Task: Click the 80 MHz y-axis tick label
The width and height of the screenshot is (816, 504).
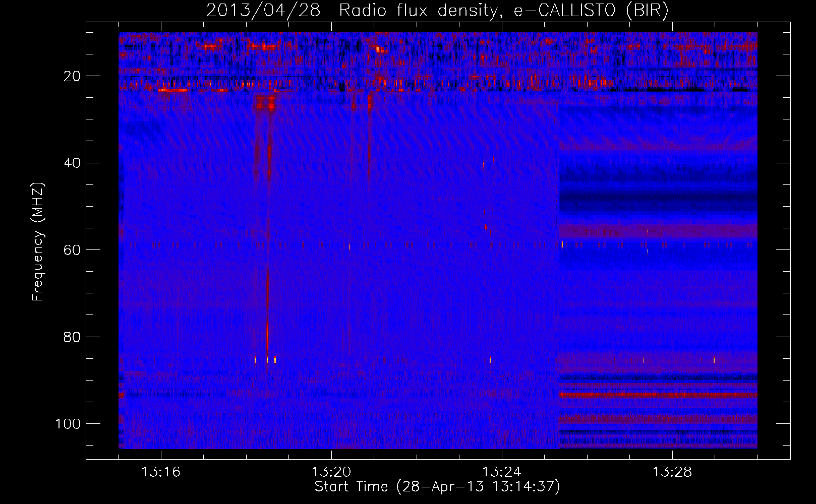Action: coord(72,337)
